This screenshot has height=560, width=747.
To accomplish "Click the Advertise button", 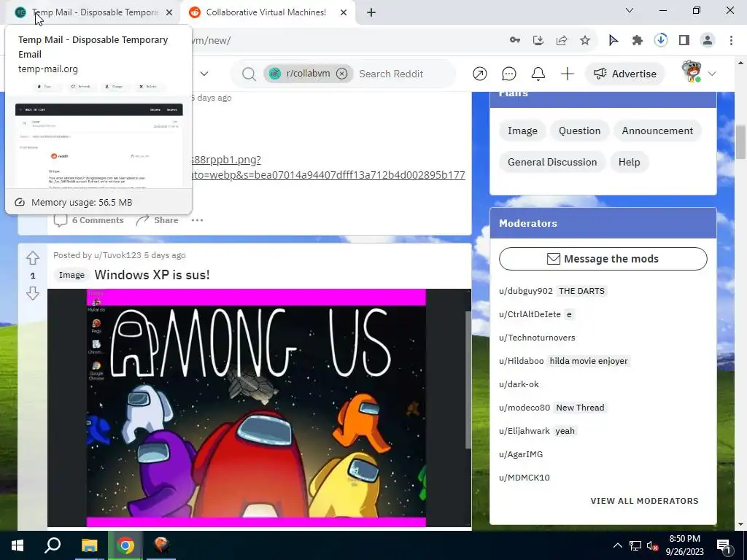I will pos(625,74).
